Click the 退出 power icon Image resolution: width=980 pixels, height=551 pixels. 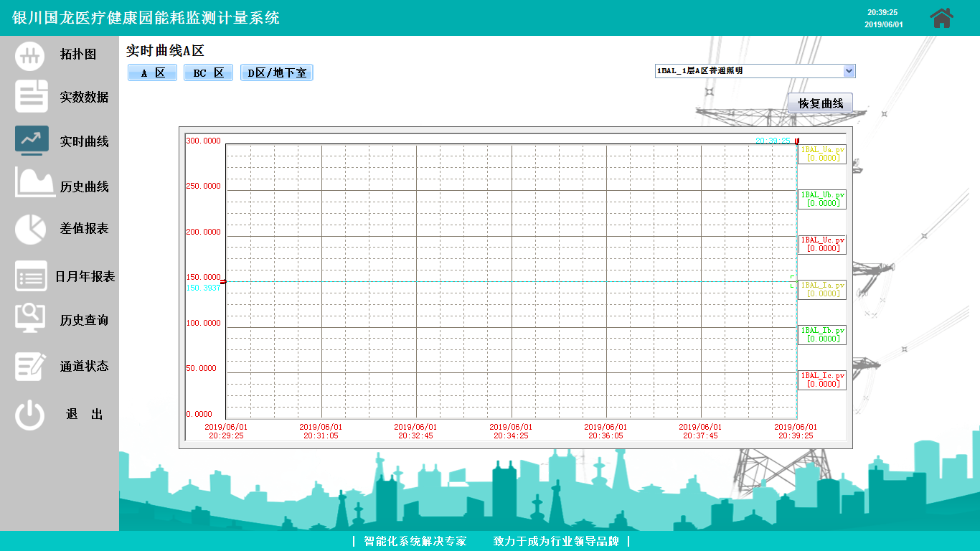(x=30, y=415)
